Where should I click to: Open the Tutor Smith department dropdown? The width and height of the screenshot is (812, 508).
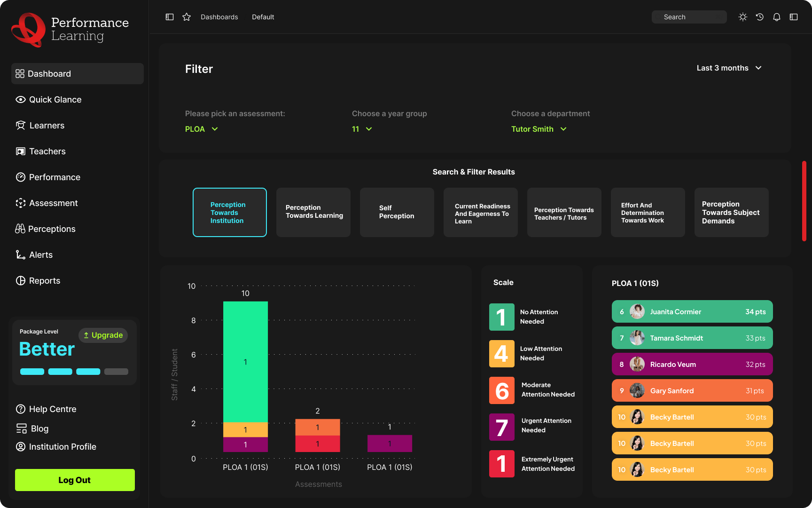tap(539, 129)
